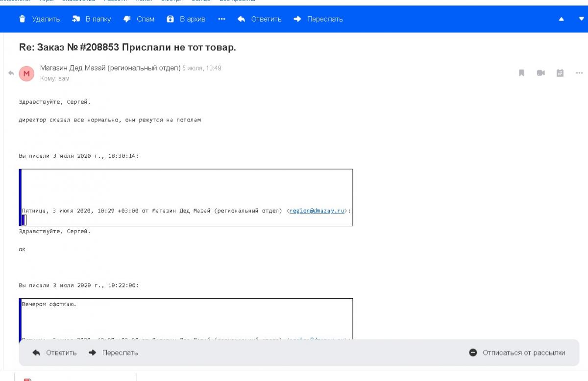
Task: Click Переслать in the top blue toolbar
Action: [318, 19]
